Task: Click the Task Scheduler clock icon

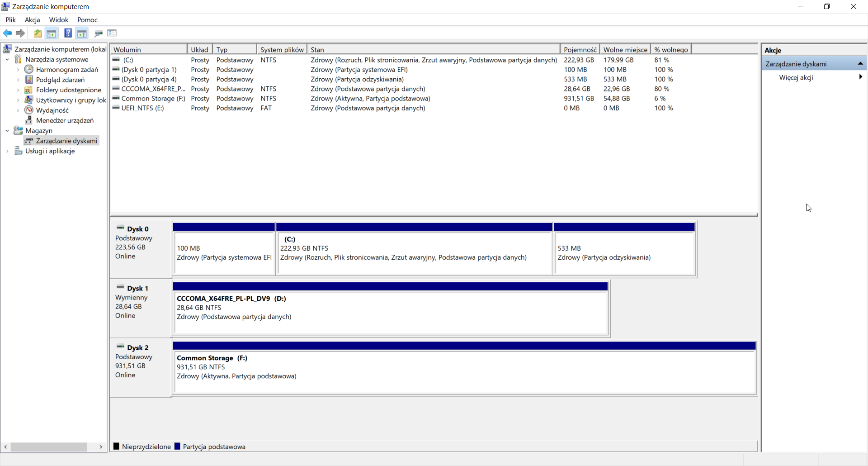Action: click(29, 69)
